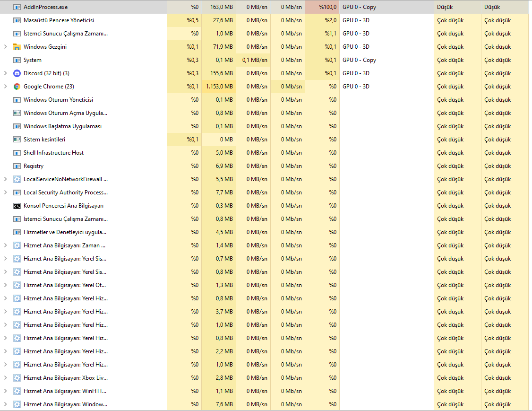532x411 pixels.
Task: Click the Windows Oturum Yöneticisi icon
Action: [17, 100]
